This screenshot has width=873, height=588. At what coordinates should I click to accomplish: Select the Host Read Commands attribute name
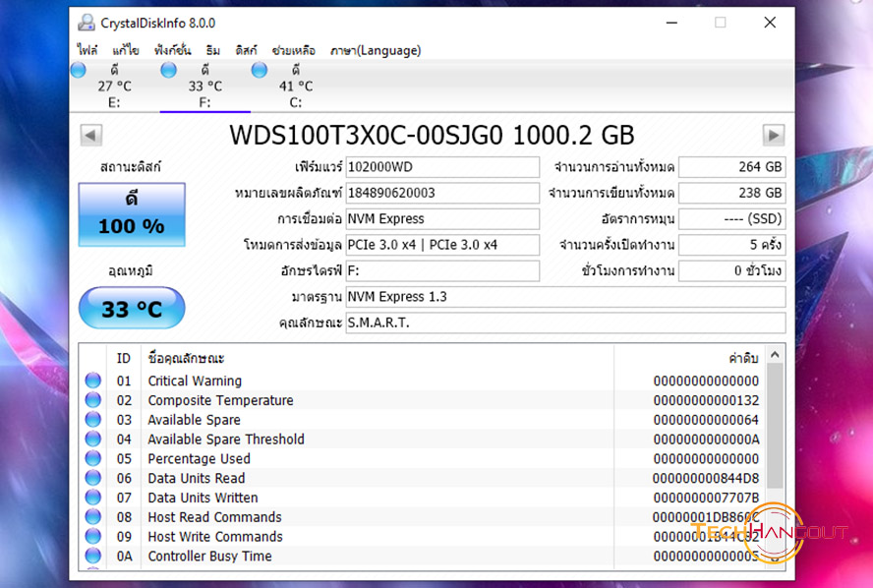(215, 517)
